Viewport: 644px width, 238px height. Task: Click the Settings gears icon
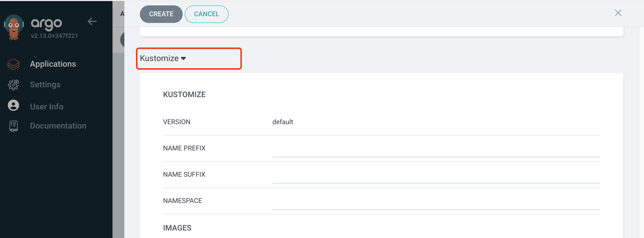[13, 85]
